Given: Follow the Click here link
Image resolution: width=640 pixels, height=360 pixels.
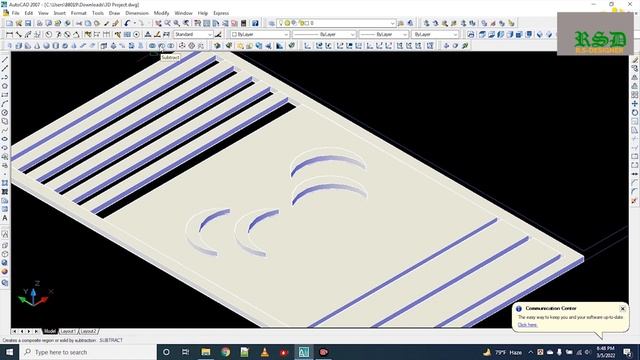Looking at the screenshot, I should click(x=527, y=325).
